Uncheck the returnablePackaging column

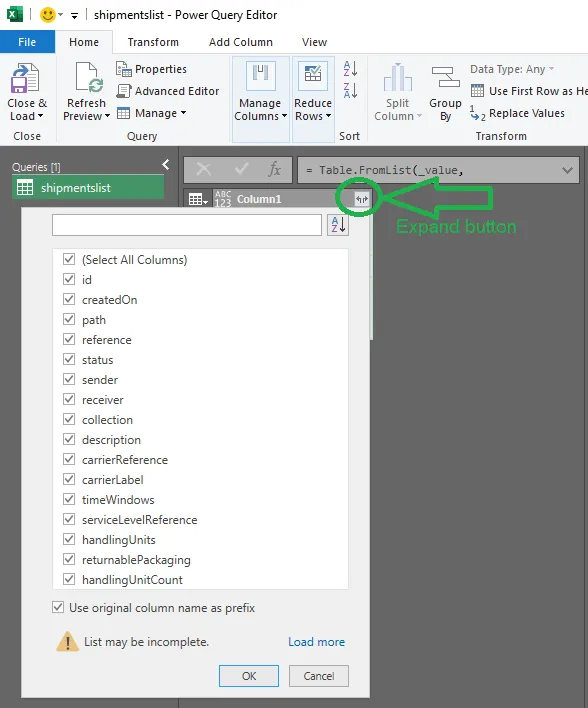click(69, 559)
